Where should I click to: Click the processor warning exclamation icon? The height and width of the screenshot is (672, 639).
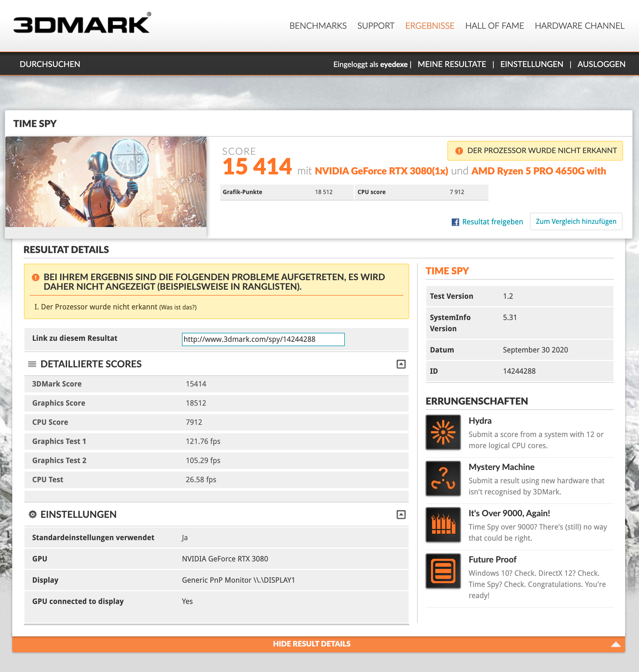459,151
